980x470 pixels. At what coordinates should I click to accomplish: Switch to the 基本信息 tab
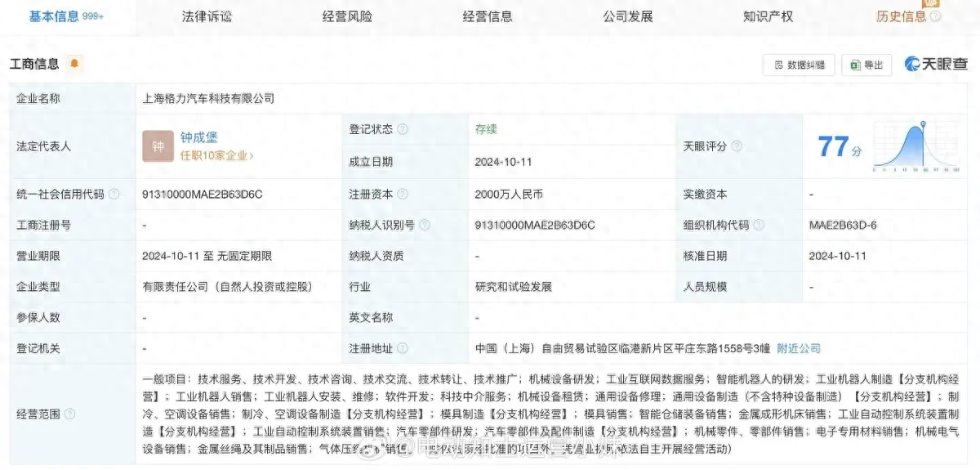pyautogui.click(x=66, y=16)
